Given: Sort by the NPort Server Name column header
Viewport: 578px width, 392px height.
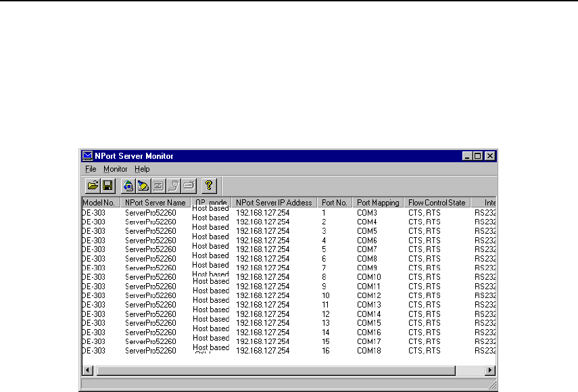Looking at the screenshot, I should pos(155,203).
